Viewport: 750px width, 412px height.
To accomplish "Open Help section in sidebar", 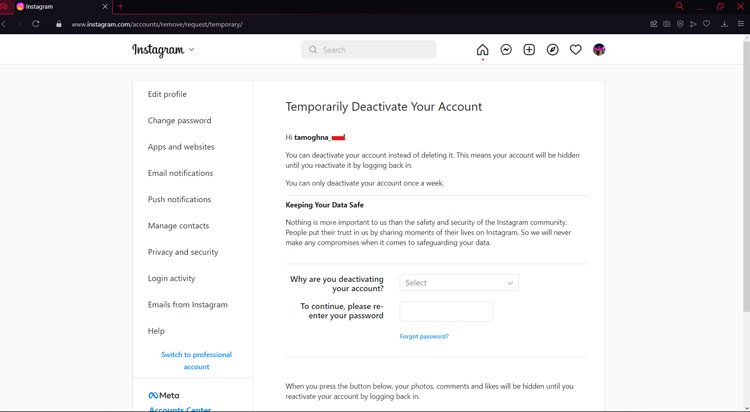I will [156, 331].
